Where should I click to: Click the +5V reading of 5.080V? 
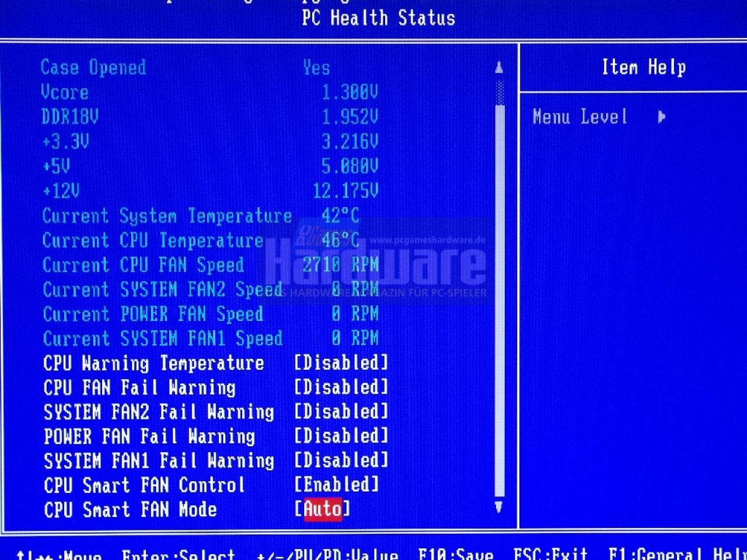click(x=350, y=166)
